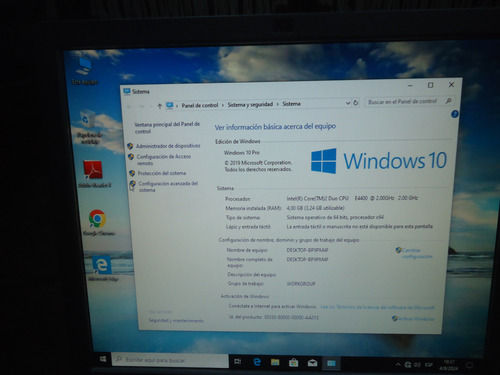Expand address bar history dropdown
This screenshot has width=500, height=375.
pos(348,103)
